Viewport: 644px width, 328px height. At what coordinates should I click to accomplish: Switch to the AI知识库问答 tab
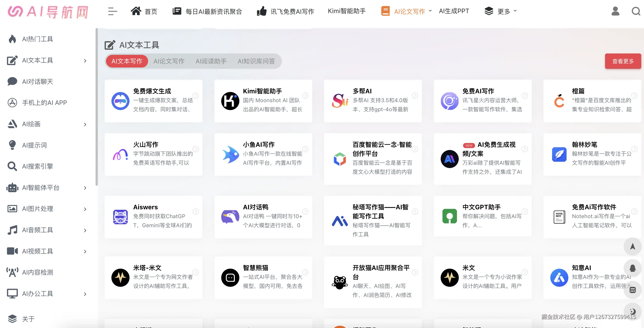pos(256,61)
